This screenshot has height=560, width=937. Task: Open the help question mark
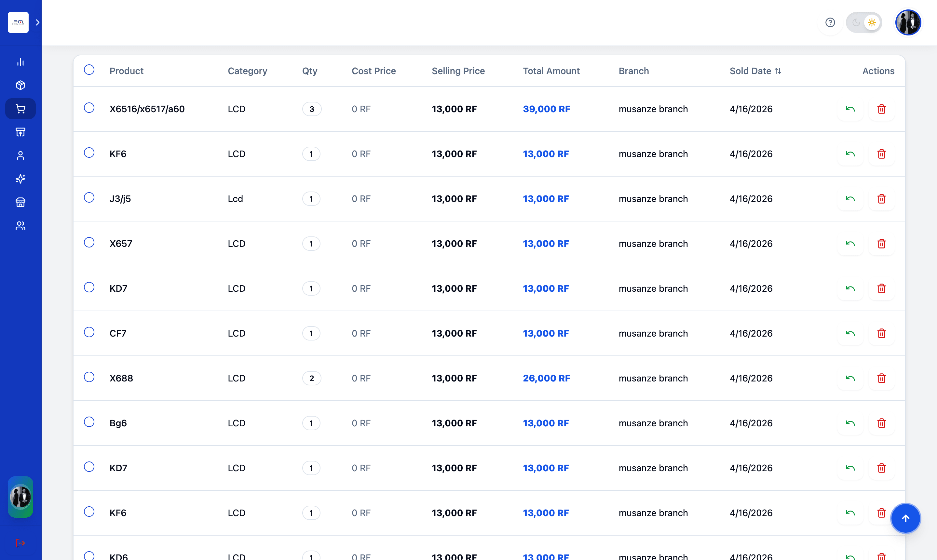click(x=830, y=22)
